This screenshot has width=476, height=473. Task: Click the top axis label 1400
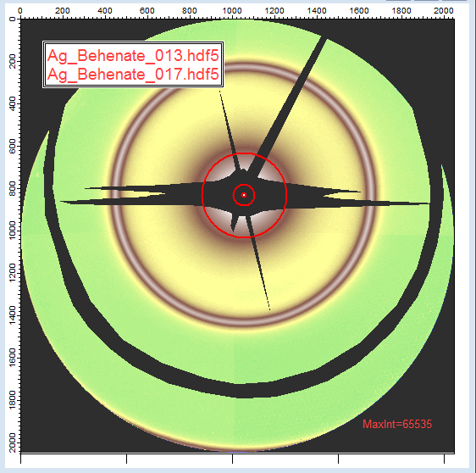316,11
